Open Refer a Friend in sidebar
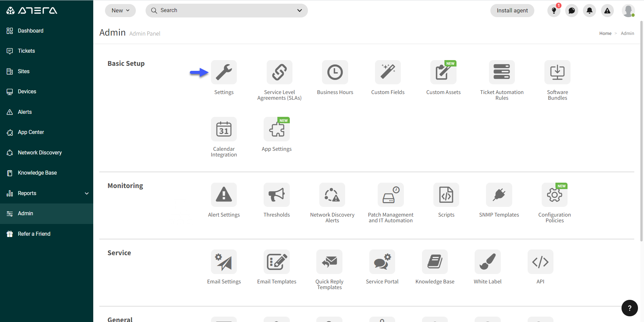This screenshot has width=644, height=322. [x=47, y=234]
